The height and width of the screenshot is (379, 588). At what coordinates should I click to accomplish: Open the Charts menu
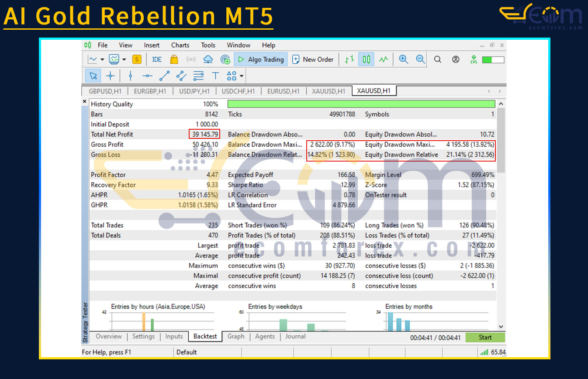tap(180, 45)
